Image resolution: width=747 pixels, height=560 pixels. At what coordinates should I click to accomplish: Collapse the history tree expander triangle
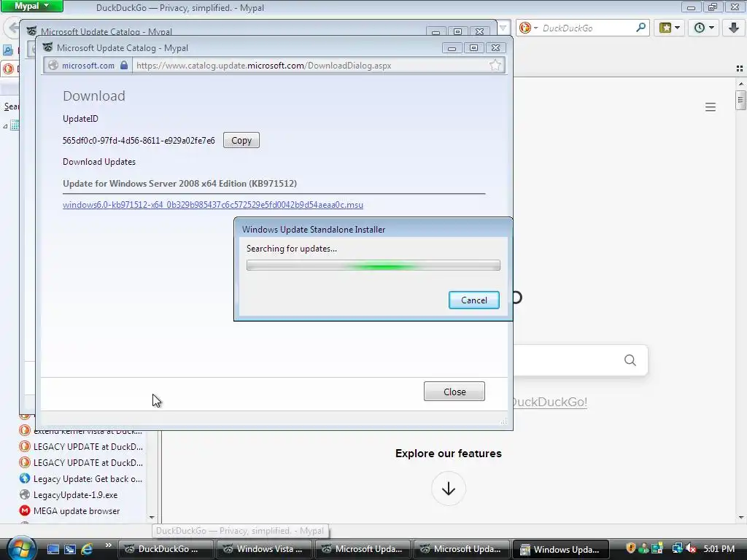(5, 126)
